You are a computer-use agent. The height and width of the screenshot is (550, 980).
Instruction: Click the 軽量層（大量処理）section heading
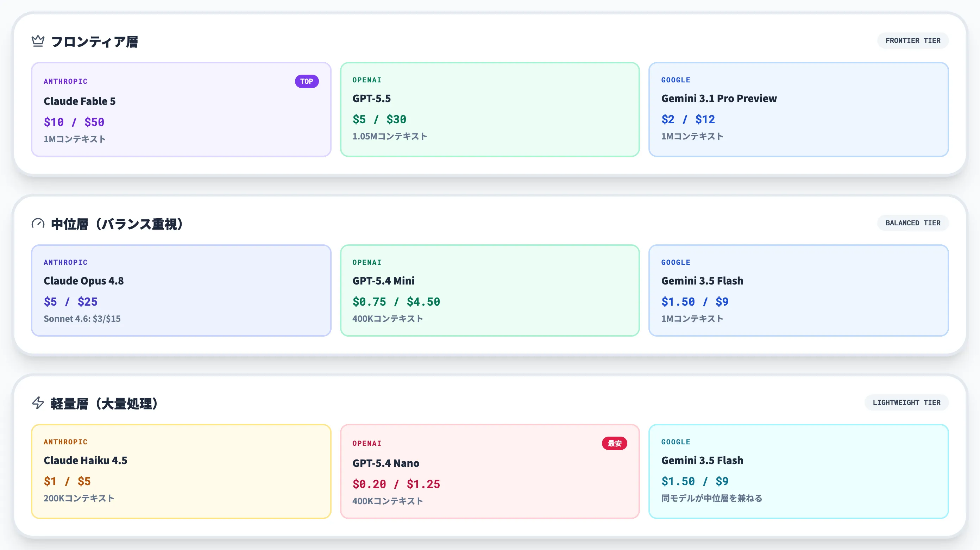tap(104, 404)
